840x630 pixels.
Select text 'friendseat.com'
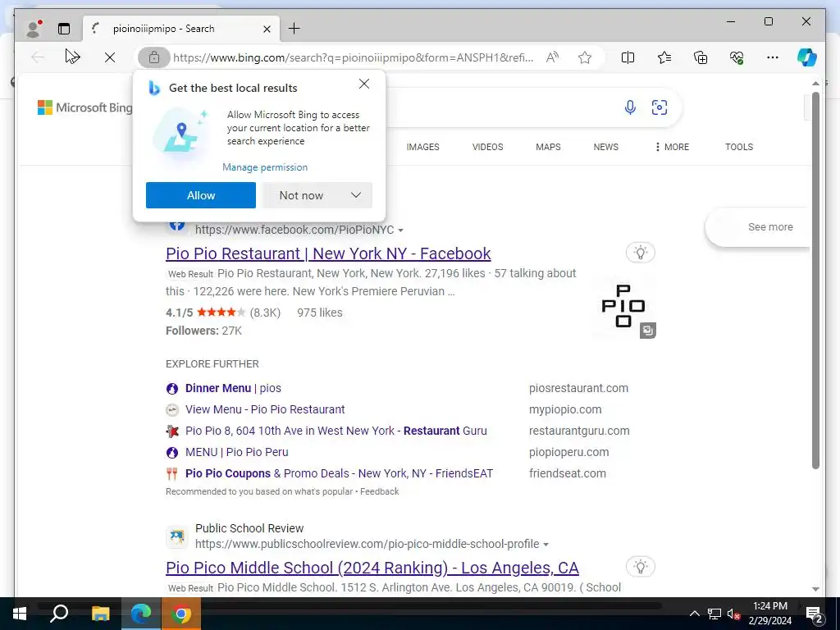click(568, 473)
